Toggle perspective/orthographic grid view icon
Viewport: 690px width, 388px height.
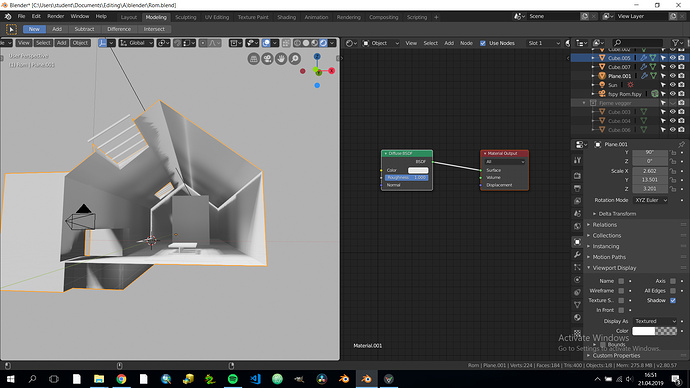[253, 59]
